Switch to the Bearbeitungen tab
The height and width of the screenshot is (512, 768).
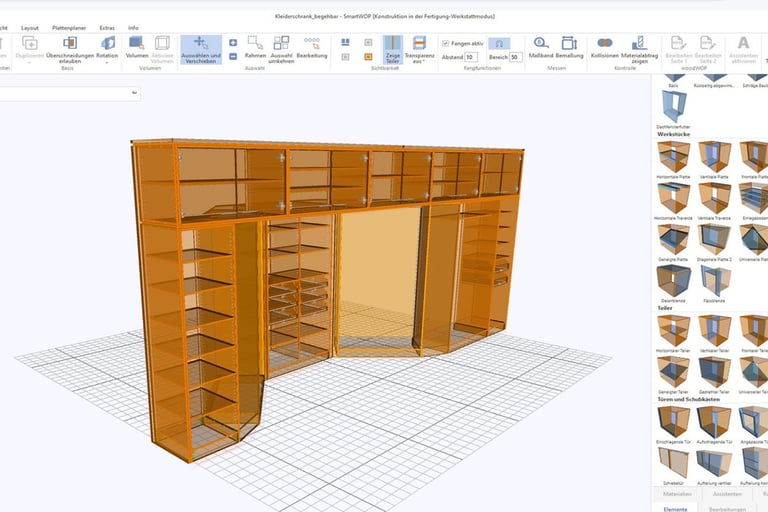[726, 508]
